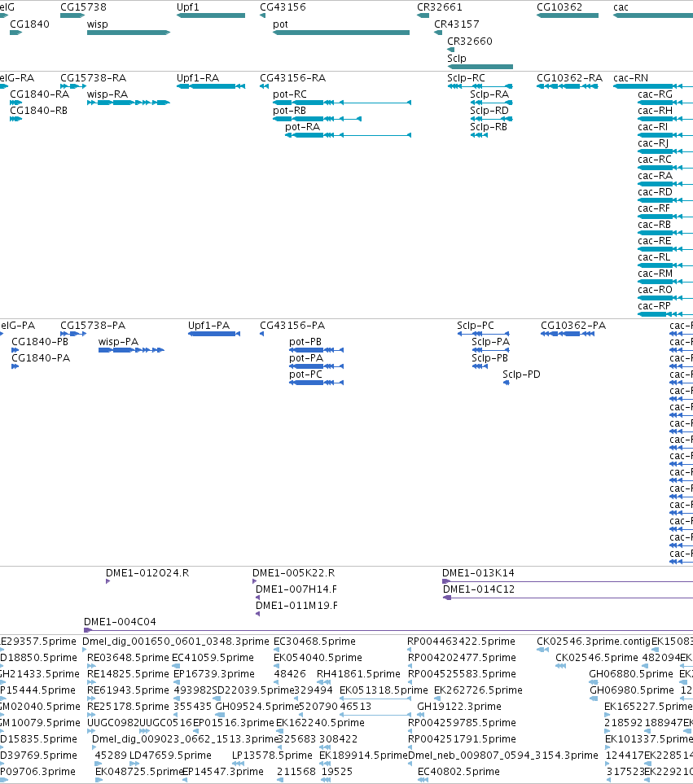The width and height of the screenshot is (693, 784).
Task: Select the DME1-014C12 clone feature
Action: click(x=568, y=598)
